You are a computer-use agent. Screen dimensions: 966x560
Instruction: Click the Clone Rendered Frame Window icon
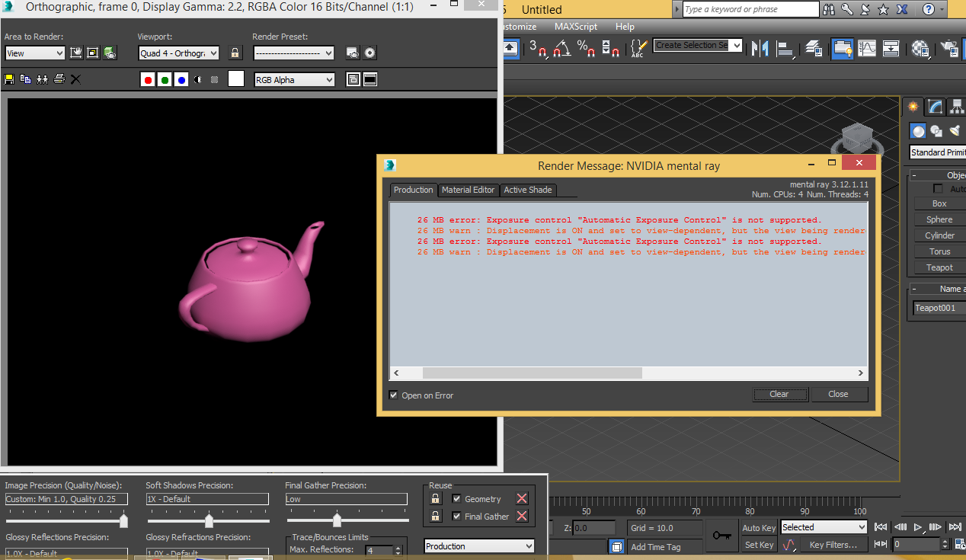42,78
